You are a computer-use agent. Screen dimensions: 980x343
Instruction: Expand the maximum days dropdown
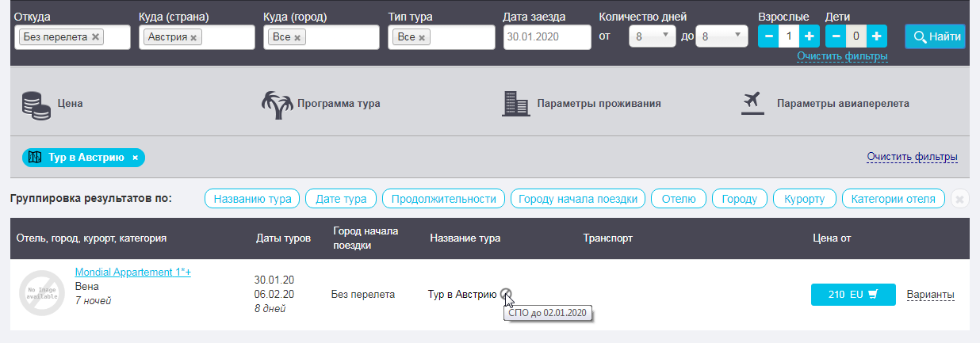pyautogui.click(x=722, y=36)
